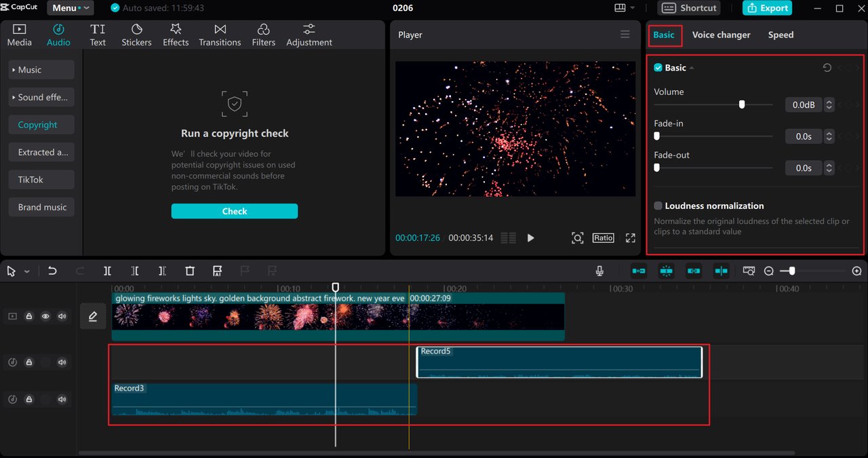Open the Transitions tab
This screenshot has height=458, width=868.
coord(220,35)
